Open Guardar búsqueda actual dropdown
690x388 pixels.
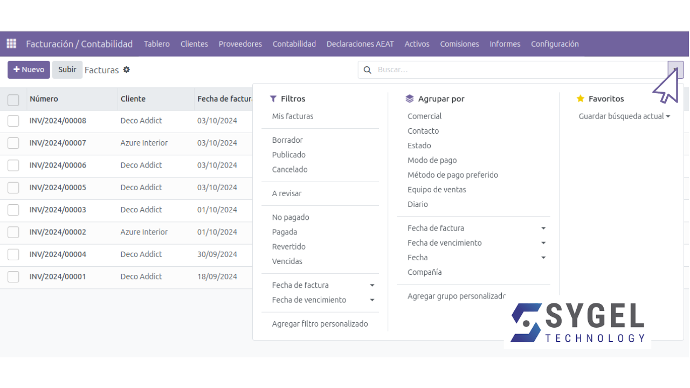coord(624,116)
